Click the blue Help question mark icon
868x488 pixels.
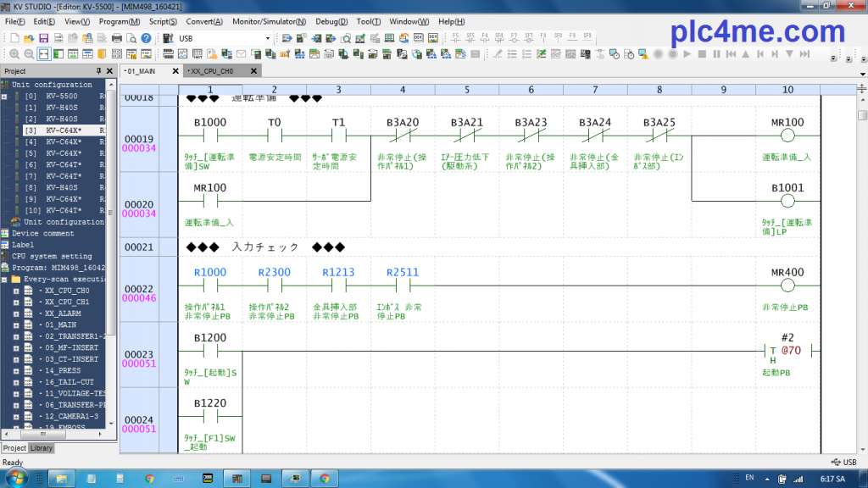(x=147, y=38)
